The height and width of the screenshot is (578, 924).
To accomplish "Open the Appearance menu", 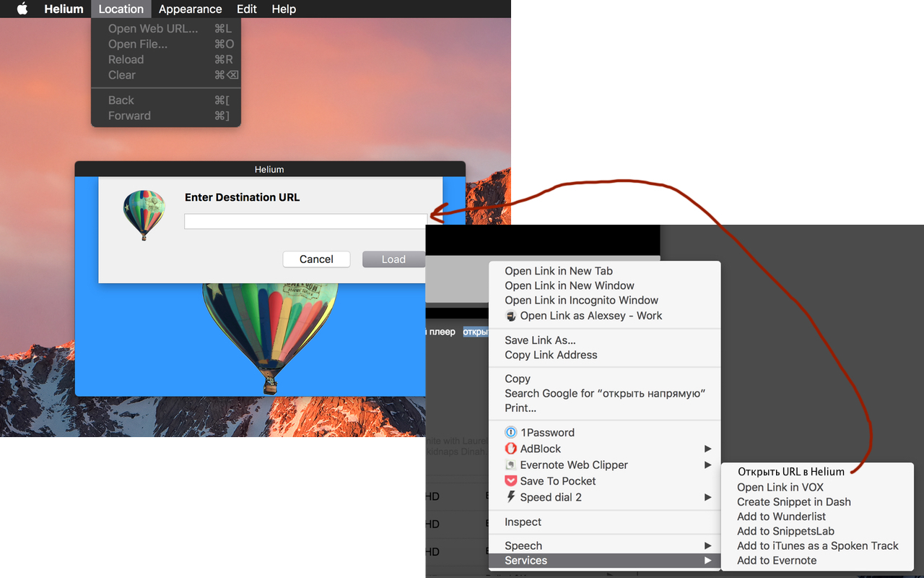I will [x=190, y=9].
